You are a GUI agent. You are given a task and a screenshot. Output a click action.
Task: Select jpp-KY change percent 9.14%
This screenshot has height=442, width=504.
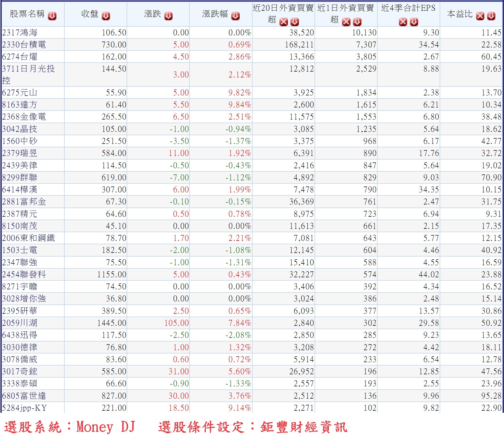coord(239,408)
